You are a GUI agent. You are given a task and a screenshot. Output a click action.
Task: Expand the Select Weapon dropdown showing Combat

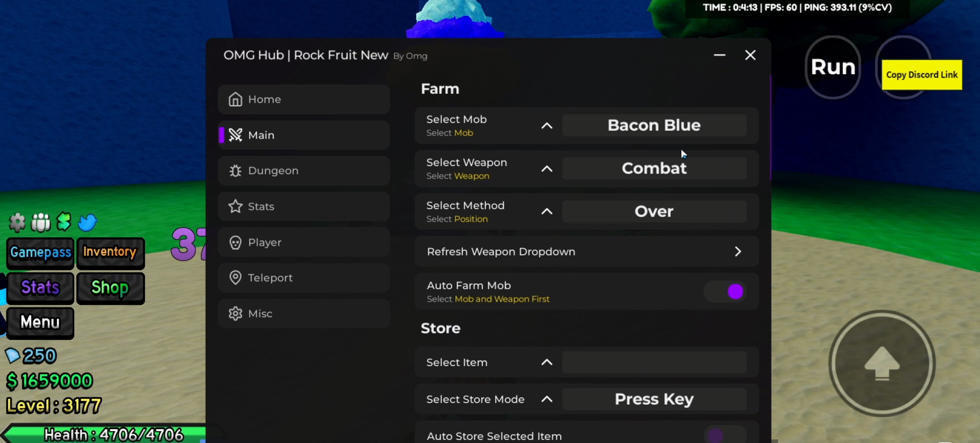pyautogui.click(x=654, y=169)
